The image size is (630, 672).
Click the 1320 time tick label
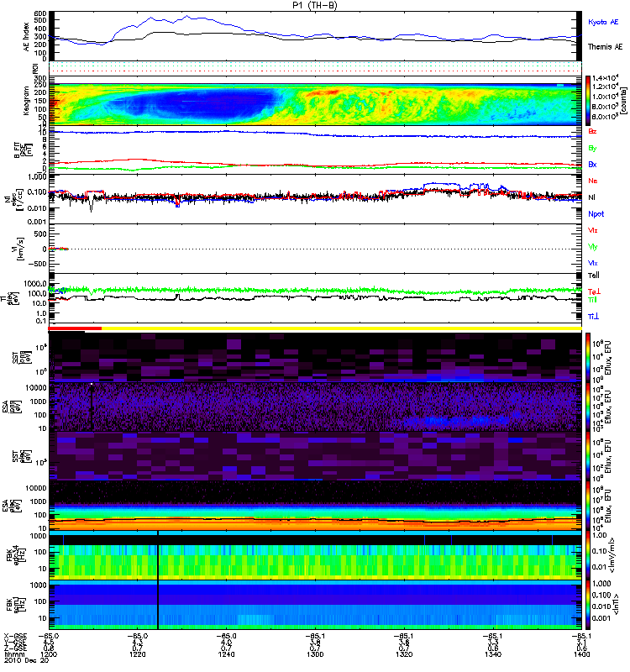(404, 654)
